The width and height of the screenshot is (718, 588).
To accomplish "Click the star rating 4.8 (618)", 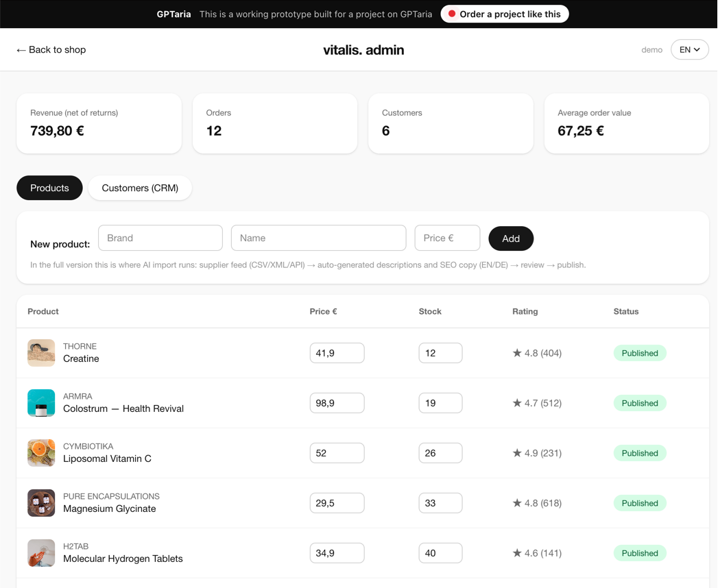I will [x=537, y=503].
